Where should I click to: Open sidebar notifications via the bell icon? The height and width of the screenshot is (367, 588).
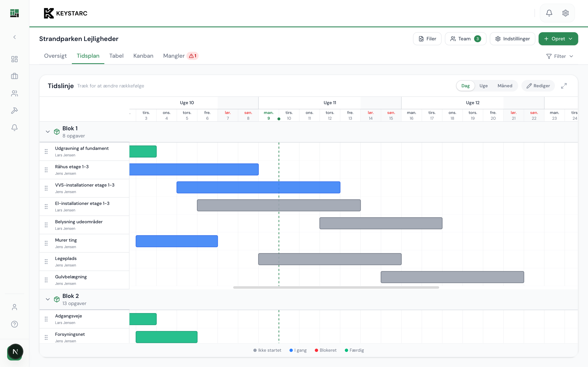14,127
